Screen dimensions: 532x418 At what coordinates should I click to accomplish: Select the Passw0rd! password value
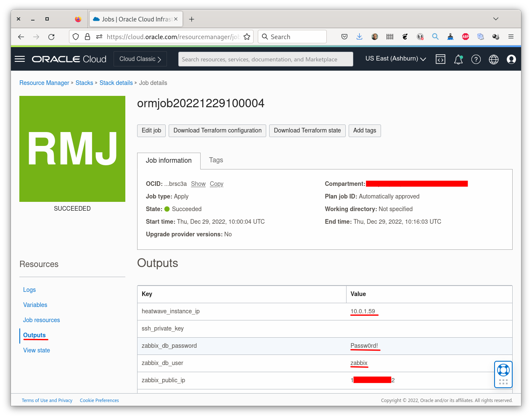(x=364, y=346)
